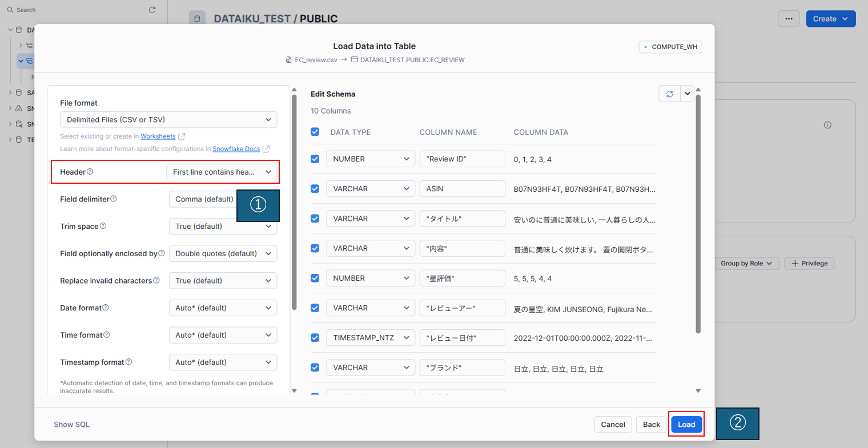Click the schema panel vertical scrollbar
868x448 pixels.
point(698,214)
